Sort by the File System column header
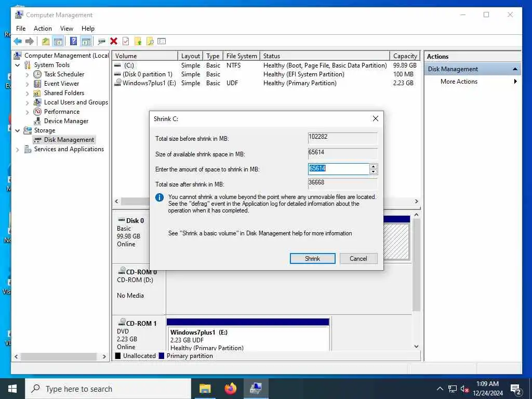 coord(242,56)
